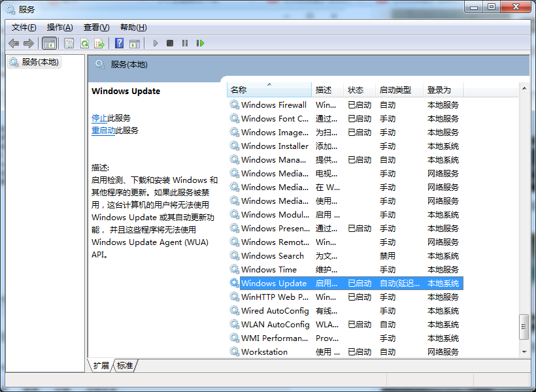The height and width of the screenshot is (392, 536).
Task: Select the Wired AutoConfig service name
Action: pyautogui.click(x=275, y=311)
